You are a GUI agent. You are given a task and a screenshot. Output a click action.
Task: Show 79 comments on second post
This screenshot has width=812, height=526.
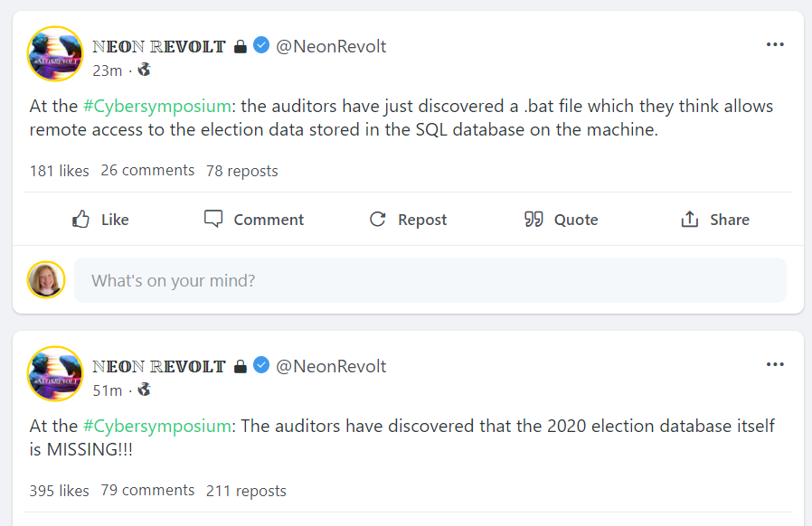[147, 490]
